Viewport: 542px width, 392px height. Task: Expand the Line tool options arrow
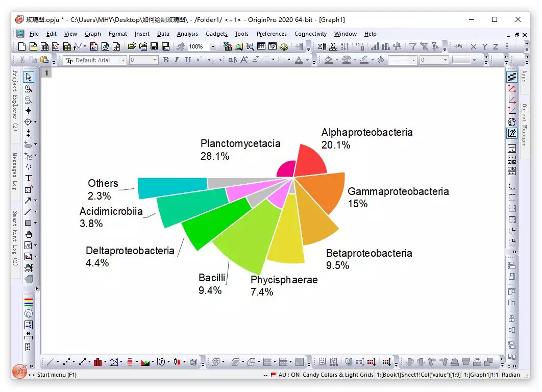click(35, 211)
